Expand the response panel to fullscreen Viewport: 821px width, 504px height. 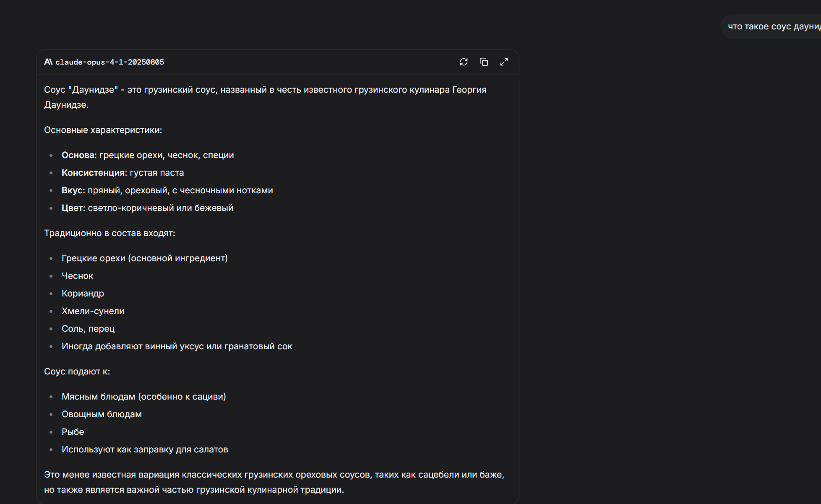[504, 62]
